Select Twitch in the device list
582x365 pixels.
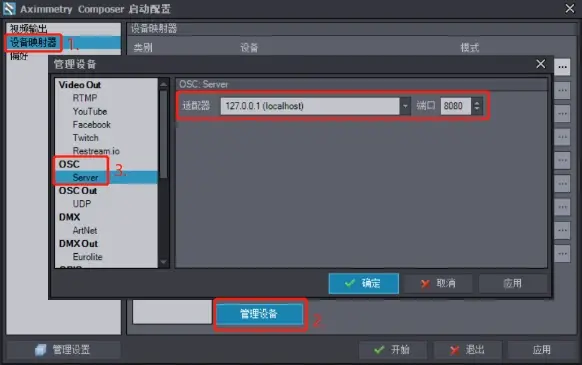(x=85, y=138)
